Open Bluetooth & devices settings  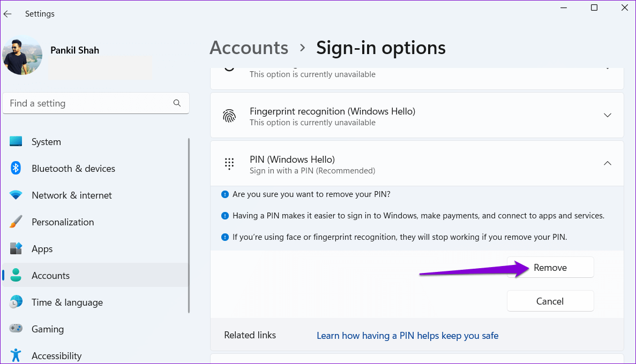click(95, 169)
